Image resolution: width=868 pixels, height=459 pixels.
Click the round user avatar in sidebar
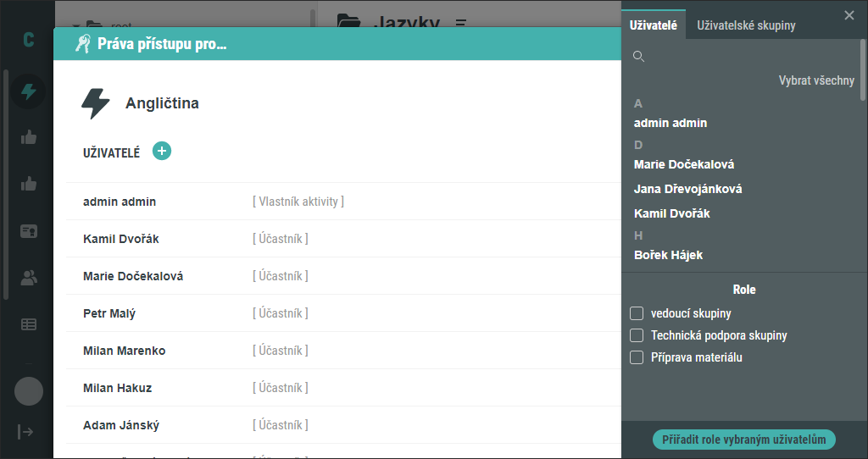click(x=29, y=391)
